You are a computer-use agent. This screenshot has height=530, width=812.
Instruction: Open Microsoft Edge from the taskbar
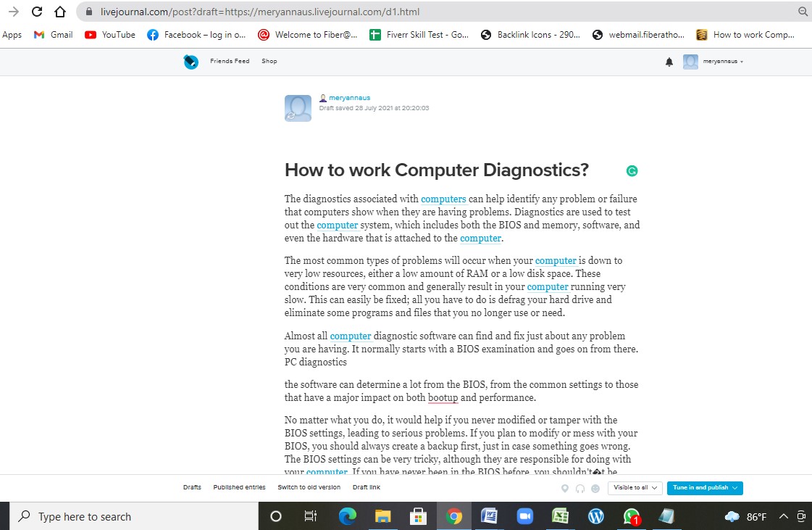point(348,516)
